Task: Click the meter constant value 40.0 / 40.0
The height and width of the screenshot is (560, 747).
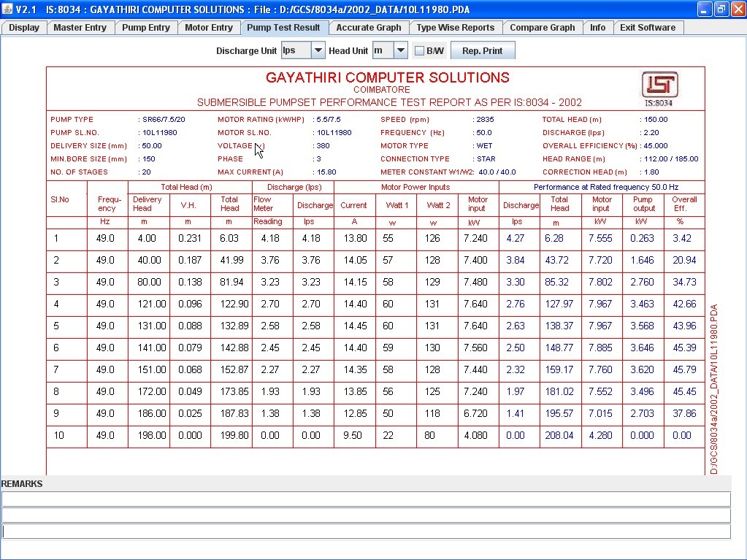Action: click(x=497, y=172)
